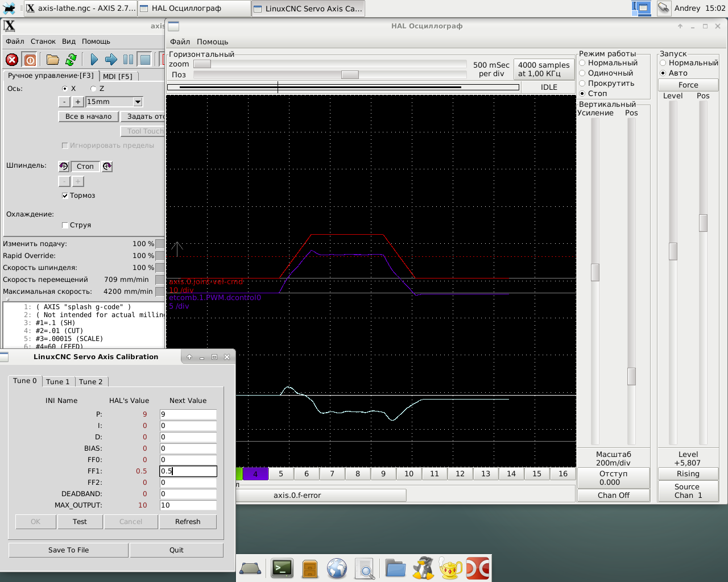Start spindle clockwise icon
The width and height of the screenshot is (728, 582).
[x=107, y=167]
